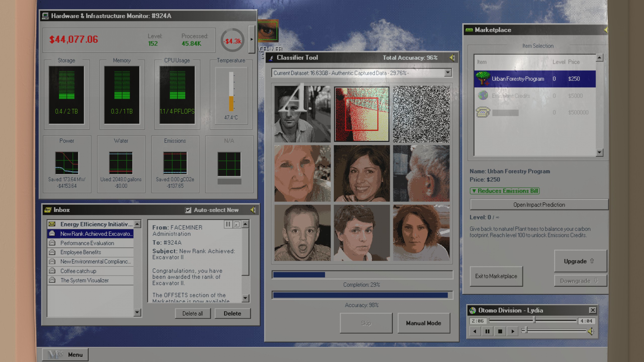644x362 pixels.
Task: Toggle the Auto-select New checkbox
Action: click(188, 210)
